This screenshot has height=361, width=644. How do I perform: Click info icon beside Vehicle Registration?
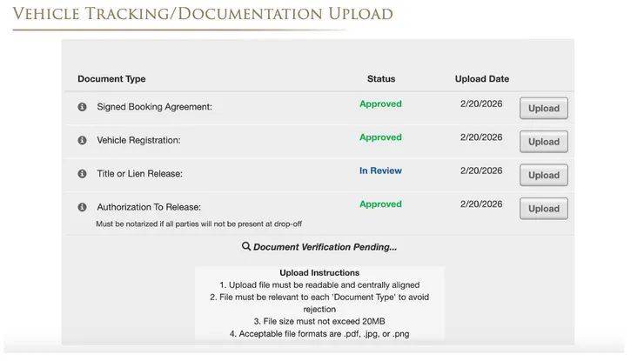point(82,140)
